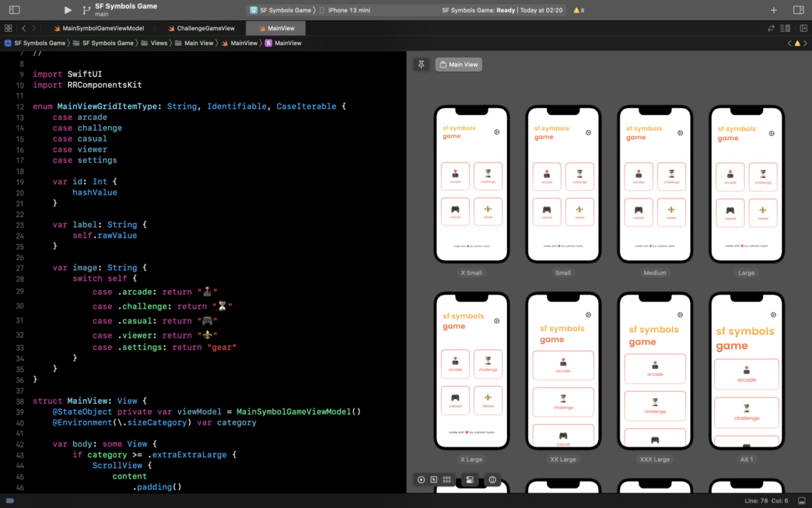Open the MainView struct symbol breadcrumb

pyautogui.click(x=283, y=43)
